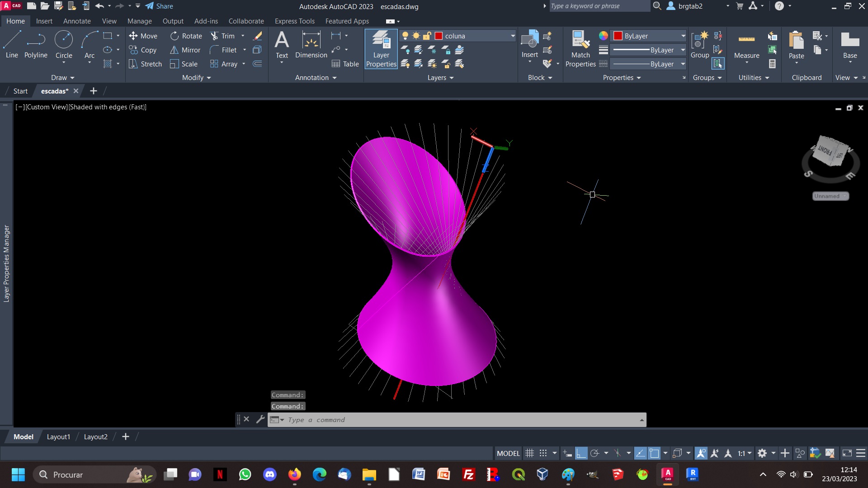Open the 1:1 annotation scale dropdown

tap(745, 453)
